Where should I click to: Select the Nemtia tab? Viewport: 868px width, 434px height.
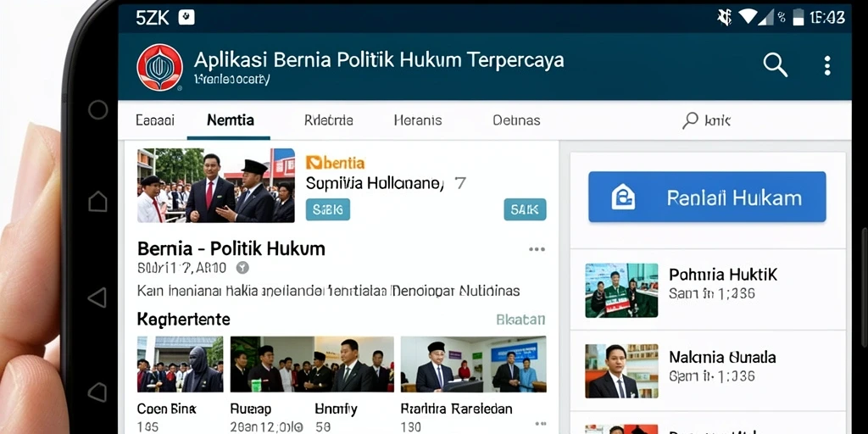(x=231, y=120)
